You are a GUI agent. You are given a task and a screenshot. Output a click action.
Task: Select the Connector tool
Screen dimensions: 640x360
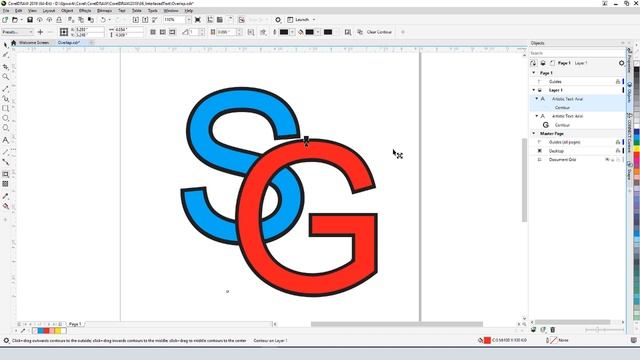pos(5,162)
